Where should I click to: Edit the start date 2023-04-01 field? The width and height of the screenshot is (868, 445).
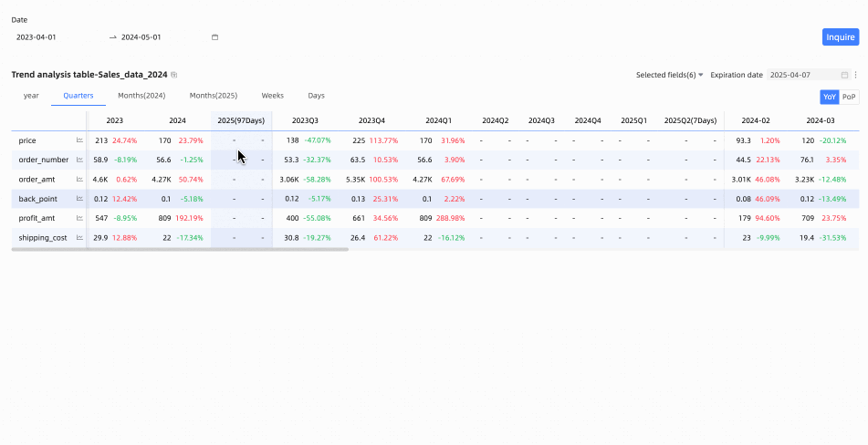tap(57, 37)
